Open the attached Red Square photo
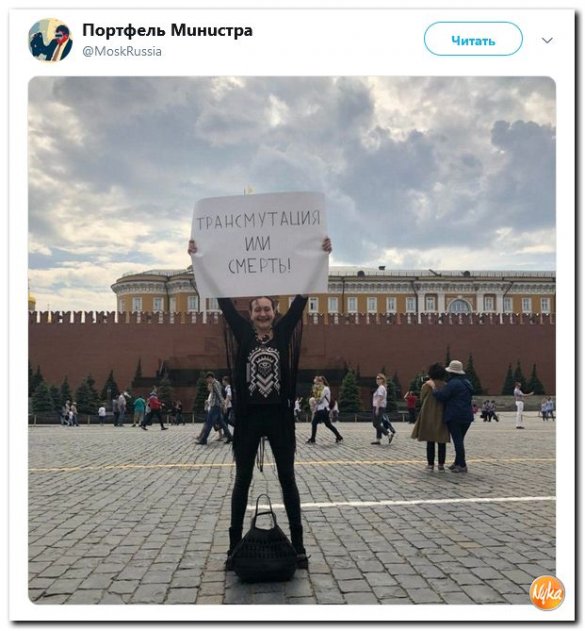 [292, 340]
